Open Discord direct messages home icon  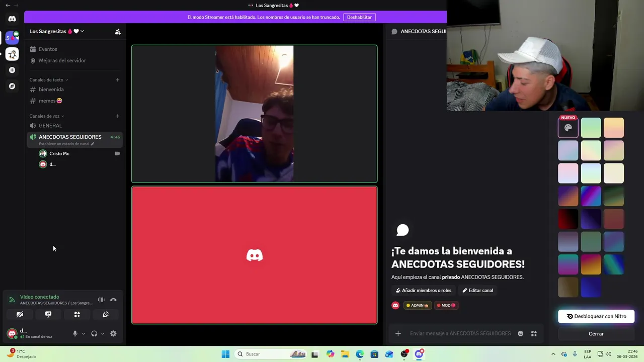(x=12, y=19)
